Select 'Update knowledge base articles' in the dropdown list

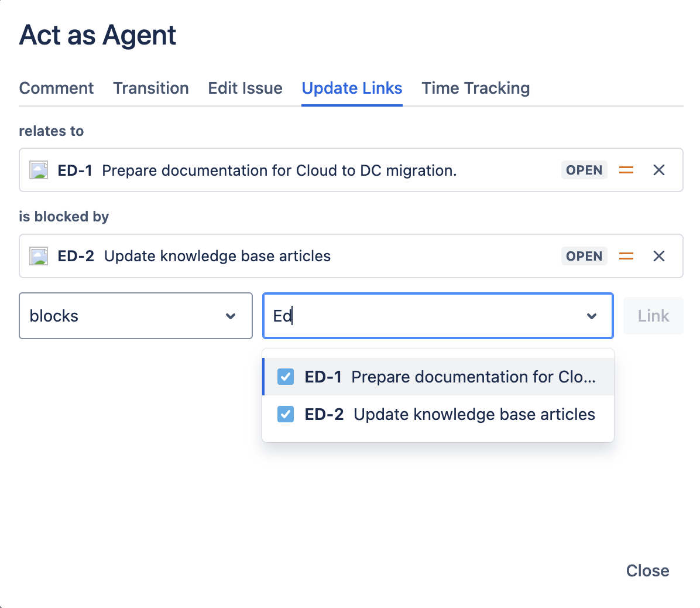click(474, 414)
